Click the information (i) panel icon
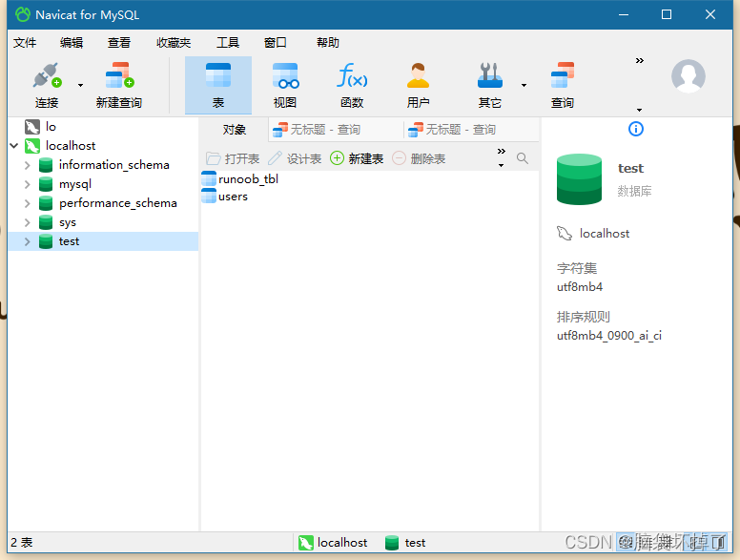Image resolution: width=740 pixels, height=560 pixels. (x=636, y=129)
